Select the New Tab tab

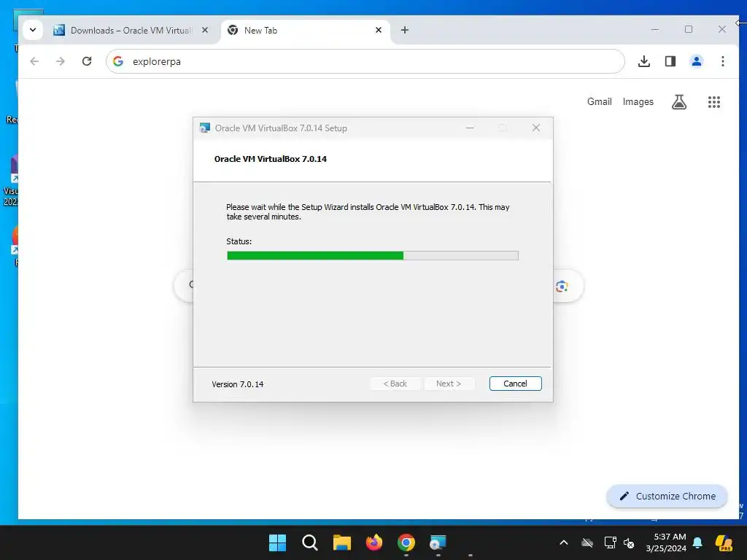tap(305, 31)
